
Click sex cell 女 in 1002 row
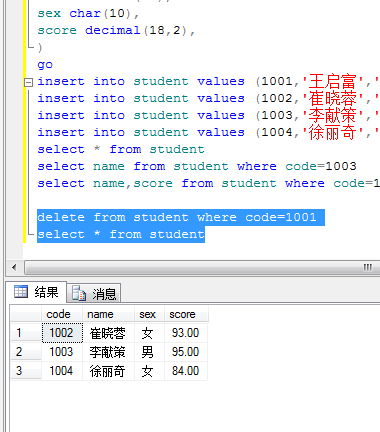149,333
